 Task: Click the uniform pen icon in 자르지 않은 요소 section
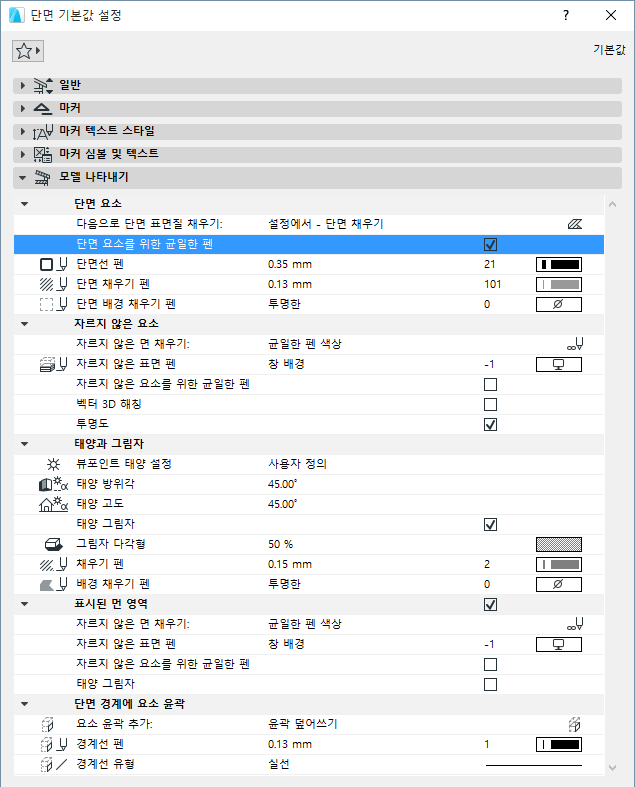(575, 344)
